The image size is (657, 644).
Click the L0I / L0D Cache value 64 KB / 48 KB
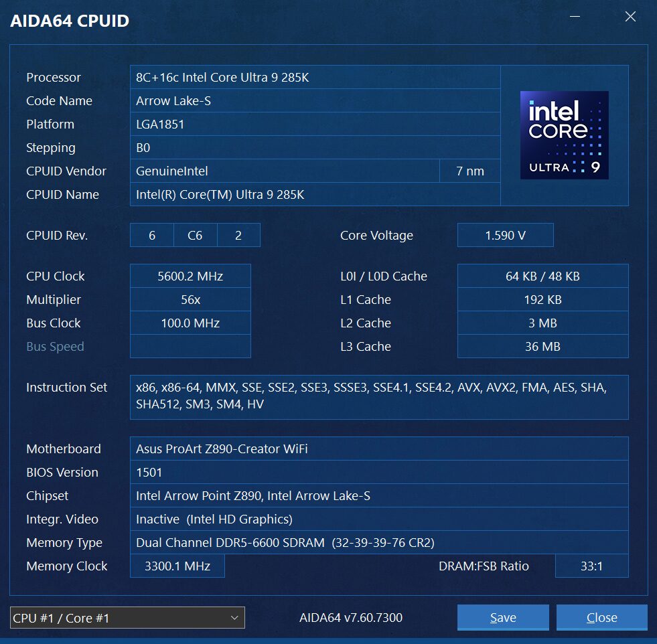click(542, 276)
